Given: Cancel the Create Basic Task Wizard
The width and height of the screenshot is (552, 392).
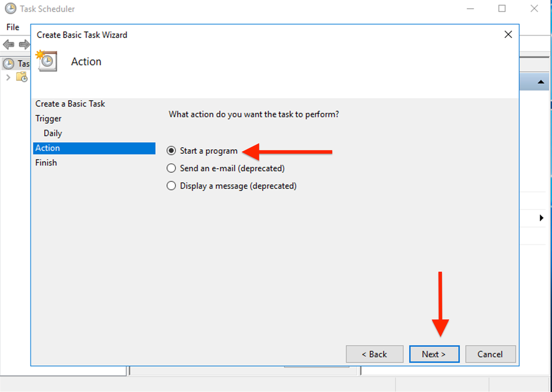Looking at the screenshot, I should tap(491, 354).
